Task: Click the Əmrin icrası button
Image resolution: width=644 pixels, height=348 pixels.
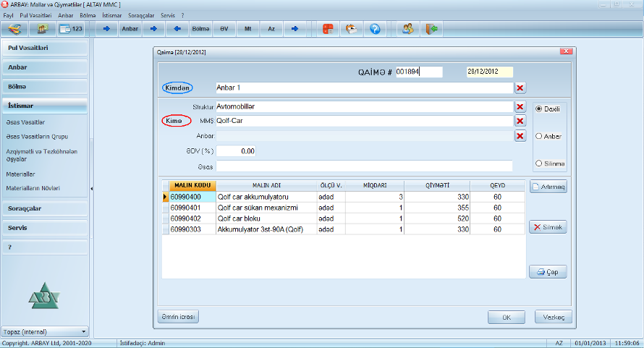Action: [x=178, y=316]
